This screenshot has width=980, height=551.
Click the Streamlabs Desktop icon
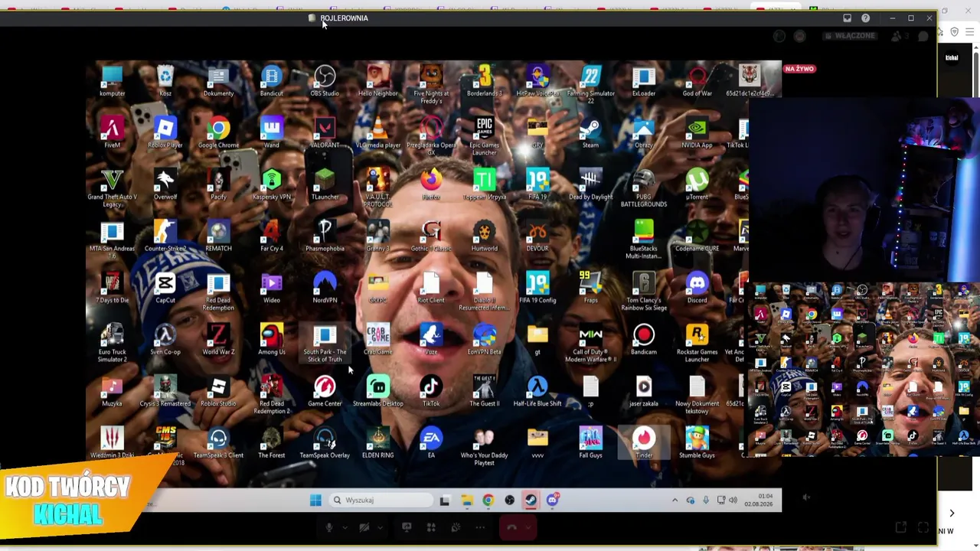pyautogui.click(x=377, y=391)
